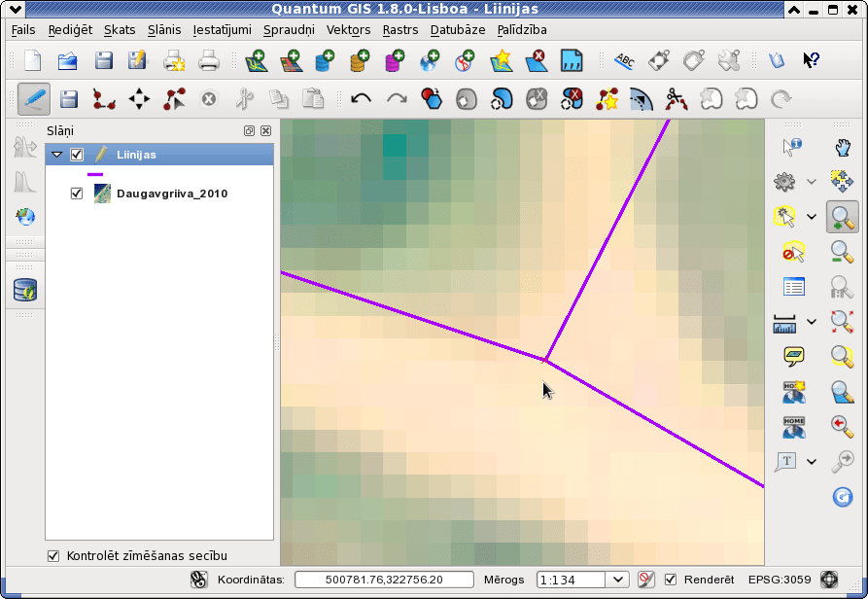Open dropdown beside measure ruler tool
Image resolution: width=868 pixels, height=599 pixels.
pos(812,322)
